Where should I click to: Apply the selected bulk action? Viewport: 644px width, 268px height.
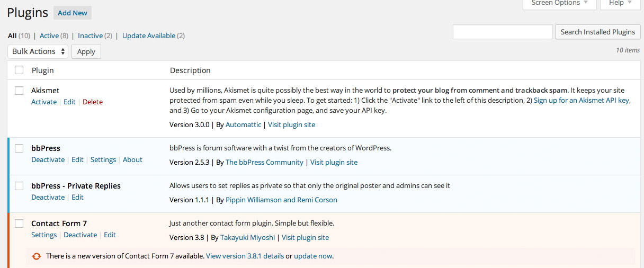(86, 51)
